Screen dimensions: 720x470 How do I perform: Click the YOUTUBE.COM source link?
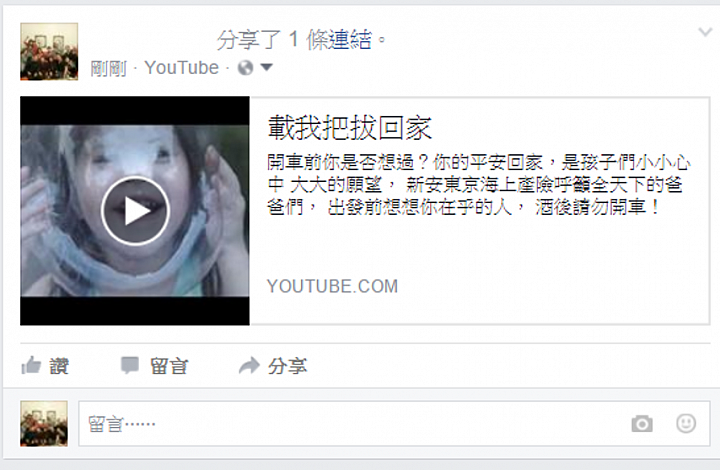coord(332,286)
